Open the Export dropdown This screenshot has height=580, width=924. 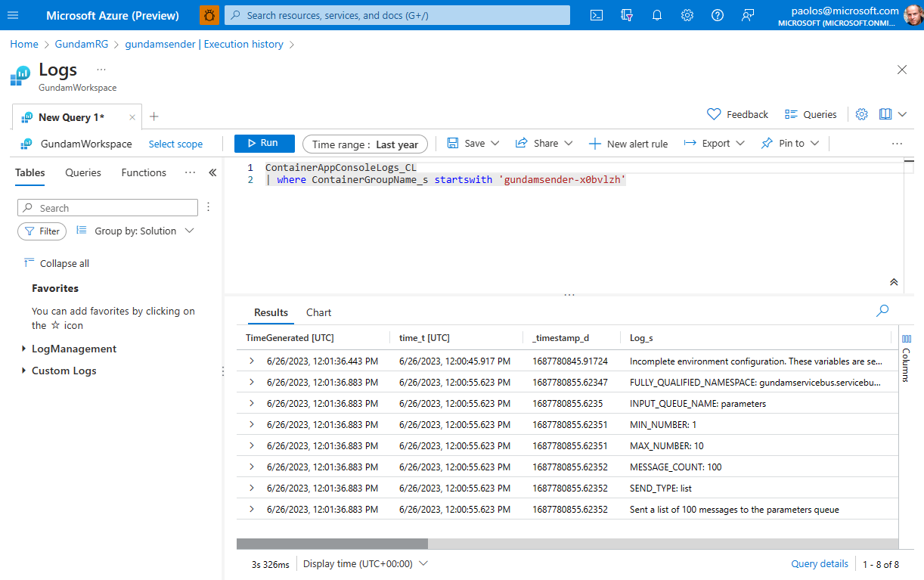[x=715, y=143]
